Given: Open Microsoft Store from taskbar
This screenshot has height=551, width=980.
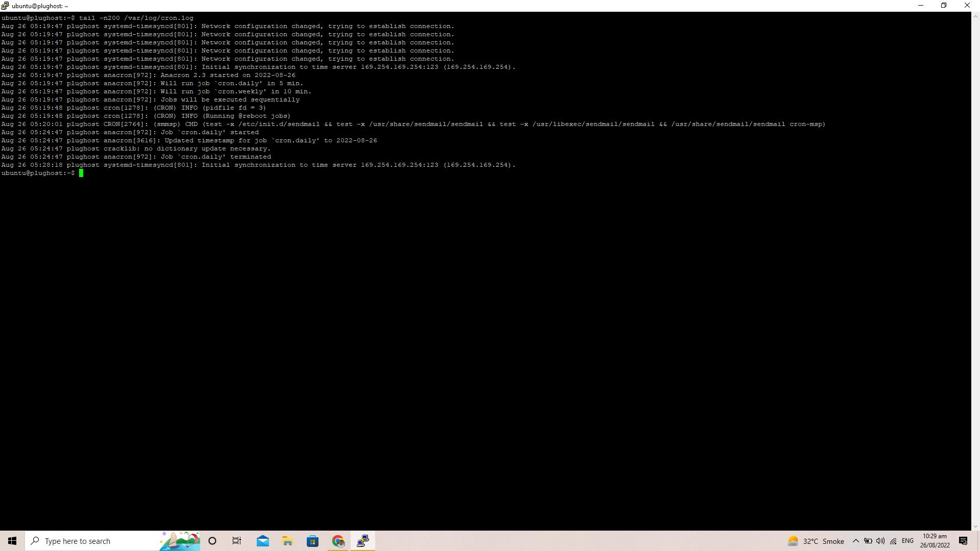Looking at the screenshot, I should tap(312, 541).
